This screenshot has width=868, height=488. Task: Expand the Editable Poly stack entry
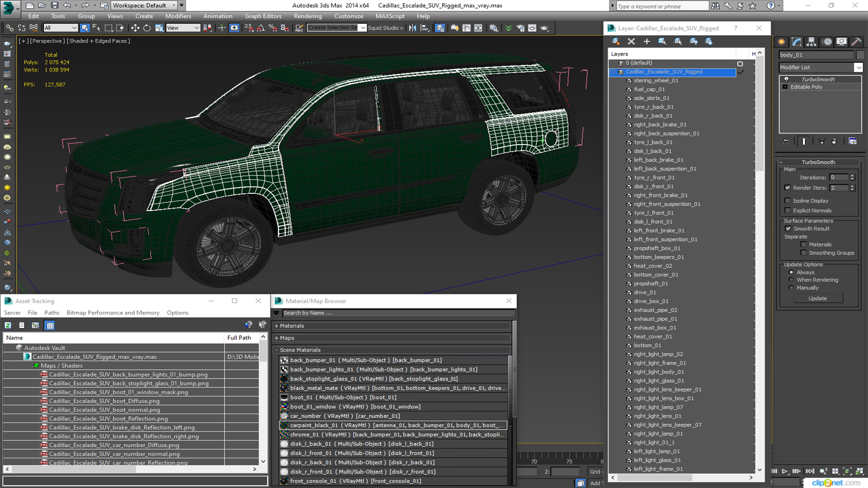tap(785, 87)
